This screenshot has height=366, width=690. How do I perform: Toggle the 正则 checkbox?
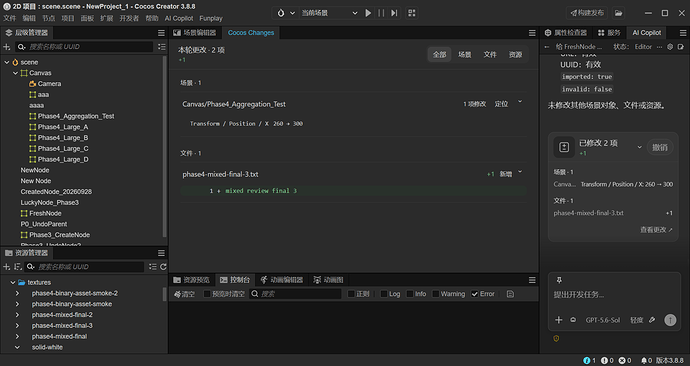351,294
